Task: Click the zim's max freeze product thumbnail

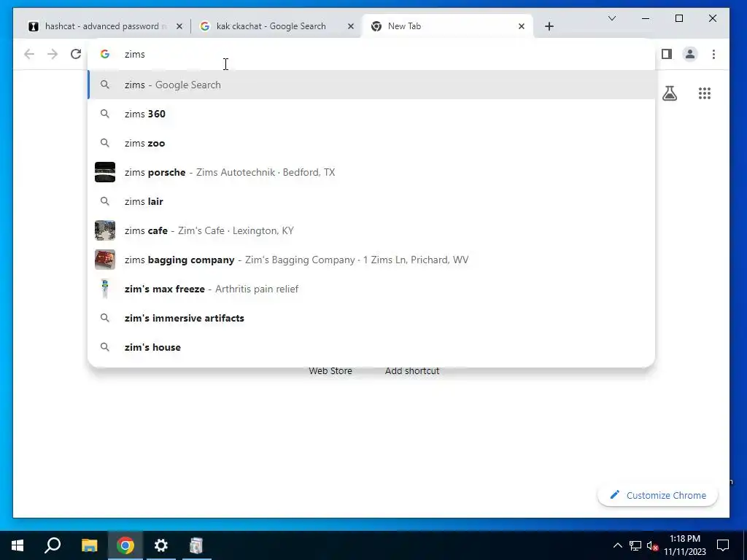Action: click(x=105, y=289)
